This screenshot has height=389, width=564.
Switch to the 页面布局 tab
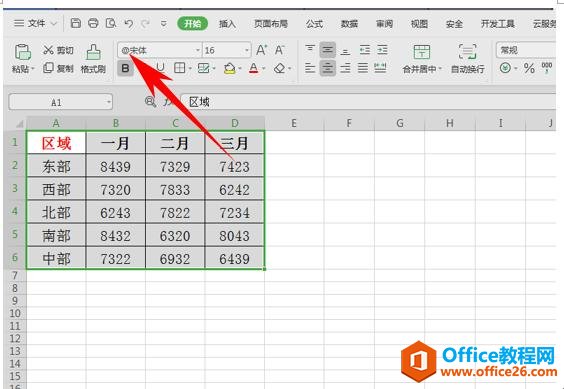tap(271, 24)
